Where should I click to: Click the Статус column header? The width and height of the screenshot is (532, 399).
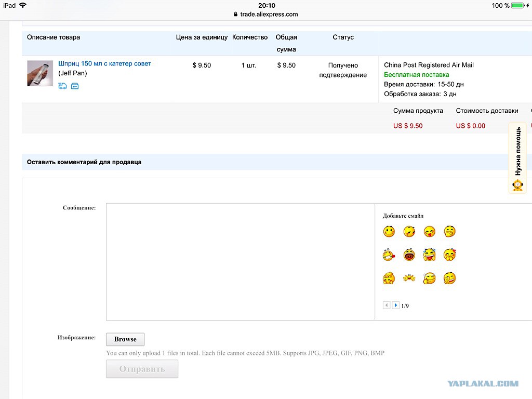[343, 37]
